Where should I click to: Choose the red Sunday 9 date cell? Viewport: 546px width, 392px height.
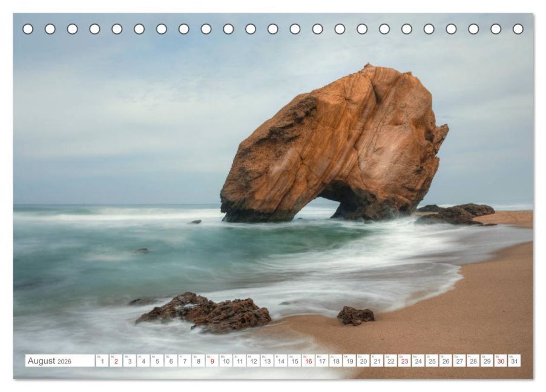tap(212, 361)
